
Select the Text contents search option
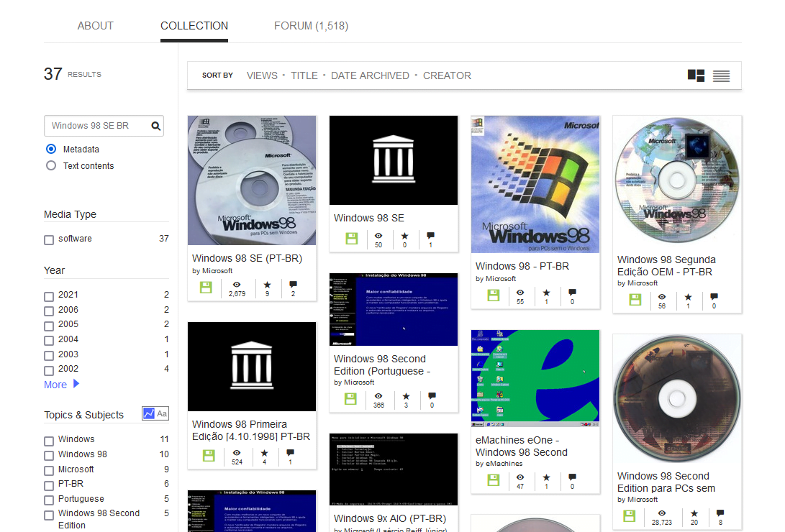tap(51, 165)
